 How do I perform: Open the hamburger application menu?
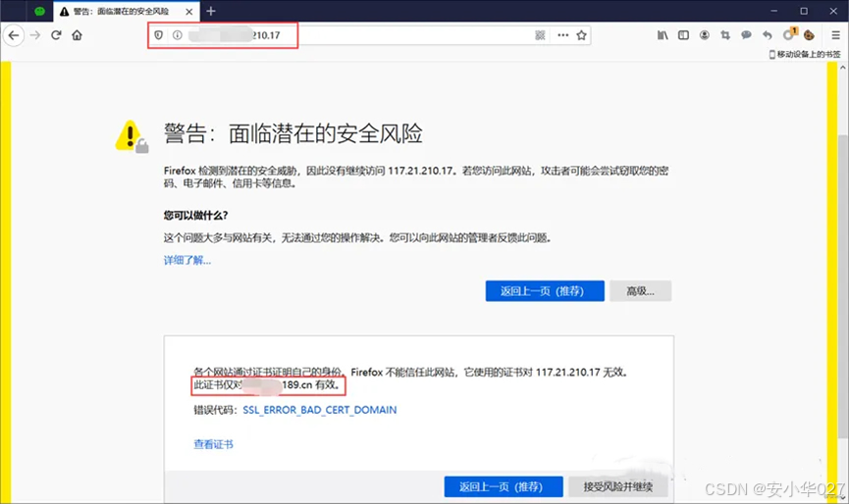(835, 35)
